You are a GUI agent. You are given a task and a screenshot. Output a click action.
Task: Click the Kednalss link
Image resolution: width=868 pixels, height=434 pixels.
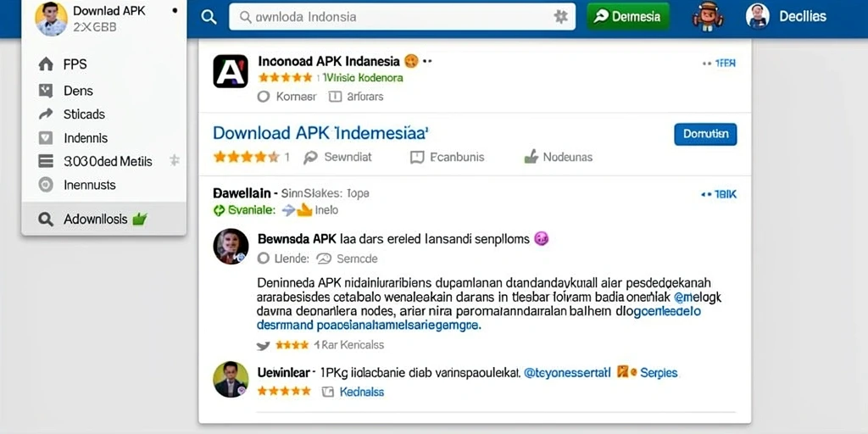coord(361,392)
